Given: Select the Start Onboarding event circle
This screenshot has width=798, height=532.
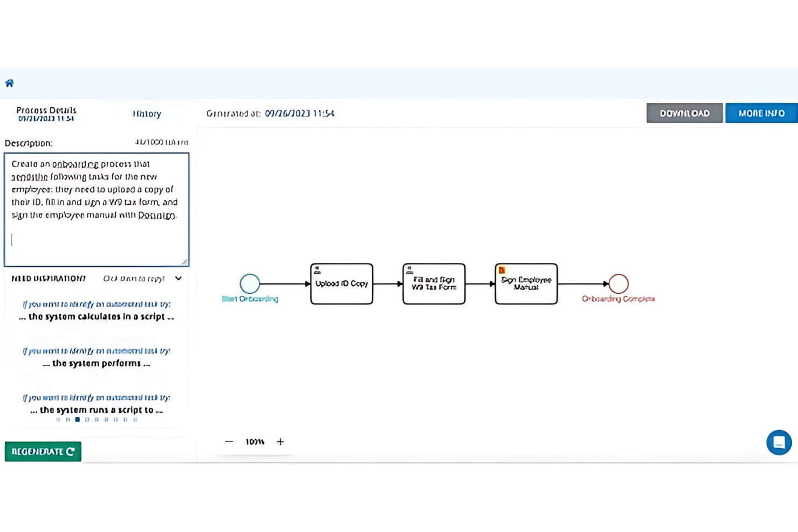Looking at the screenshot, I should click(250, 283).
